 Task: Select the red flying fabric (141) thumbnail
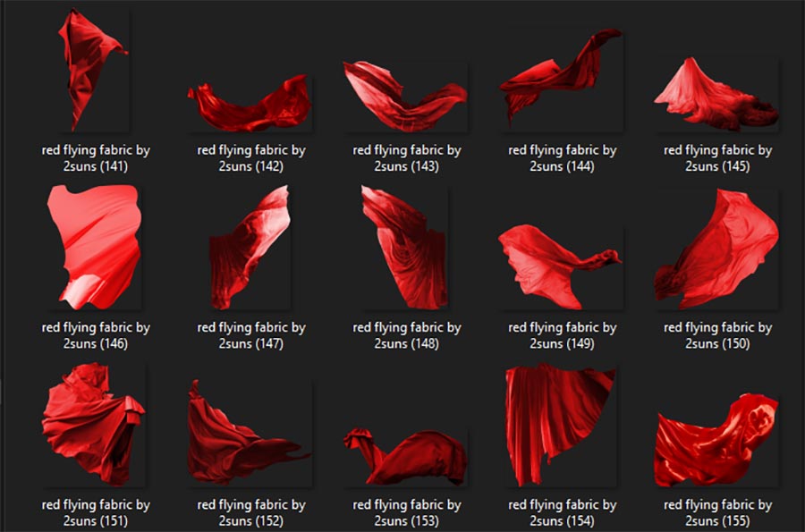[x=93, y=71]
